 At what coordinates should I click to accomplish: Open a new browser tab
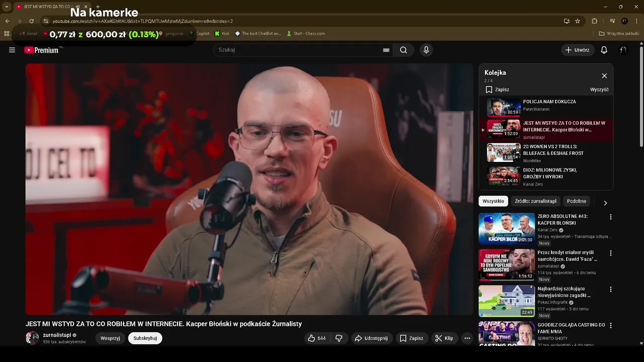click(98, 7)
